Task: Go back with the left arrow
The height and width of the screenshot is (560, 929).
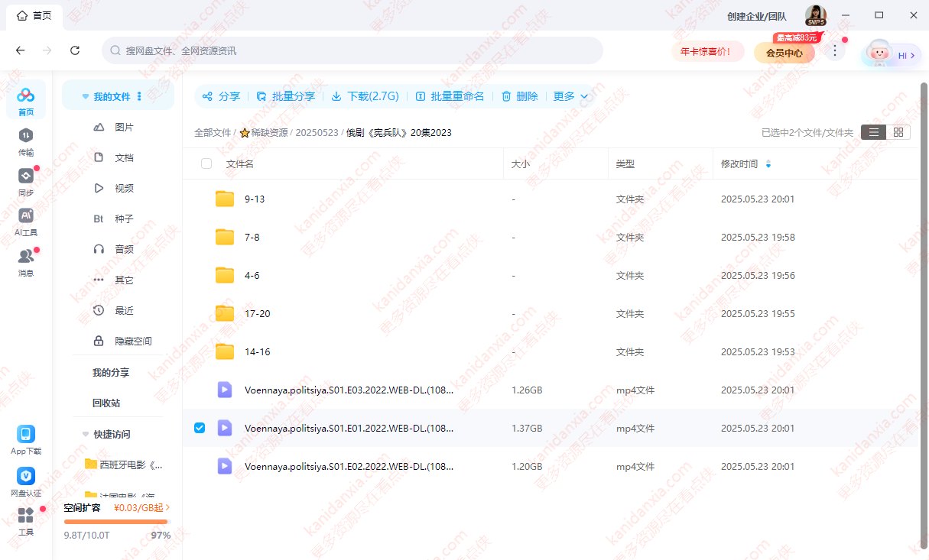Action: point(21,50)
